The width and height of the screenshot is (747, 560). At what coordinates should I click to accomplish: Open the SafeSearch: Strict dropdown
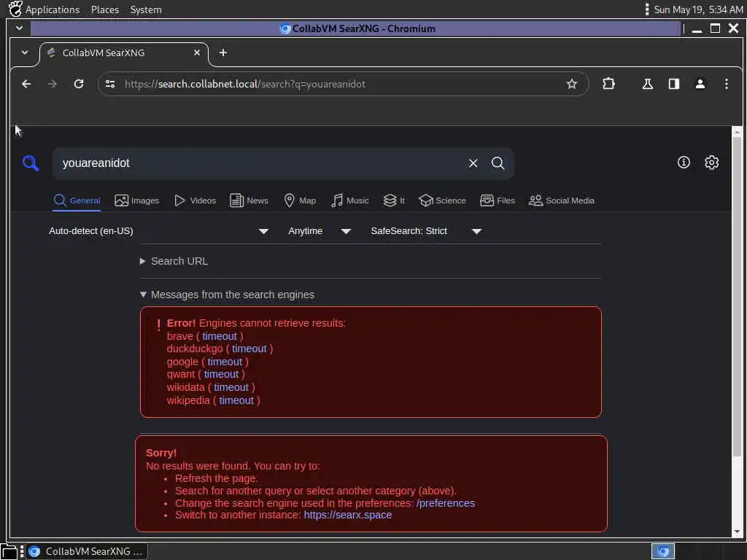pyautogui.click(x=426, y=231)
